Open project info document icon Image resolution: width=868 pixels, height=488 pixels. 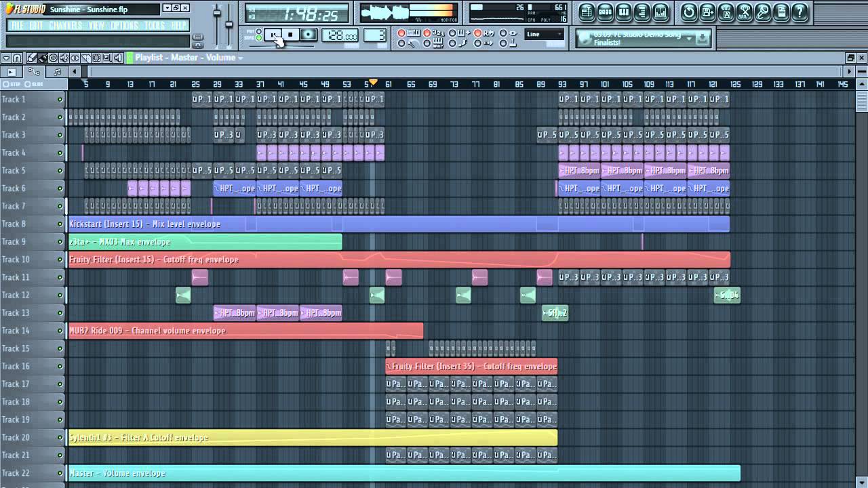[781, 12]
